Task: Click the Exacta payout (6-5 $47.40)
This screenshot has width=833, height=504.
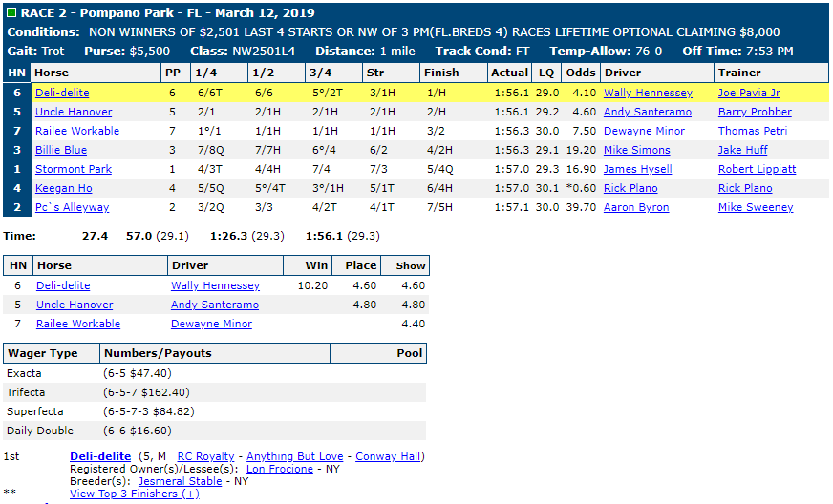Action: 137,373
